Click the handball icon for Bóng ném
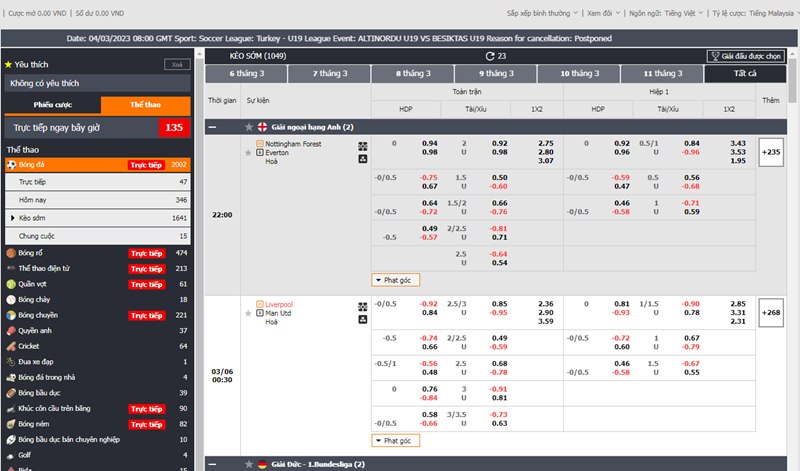Viewport: 800px width, 471px height. click(11, 424)
